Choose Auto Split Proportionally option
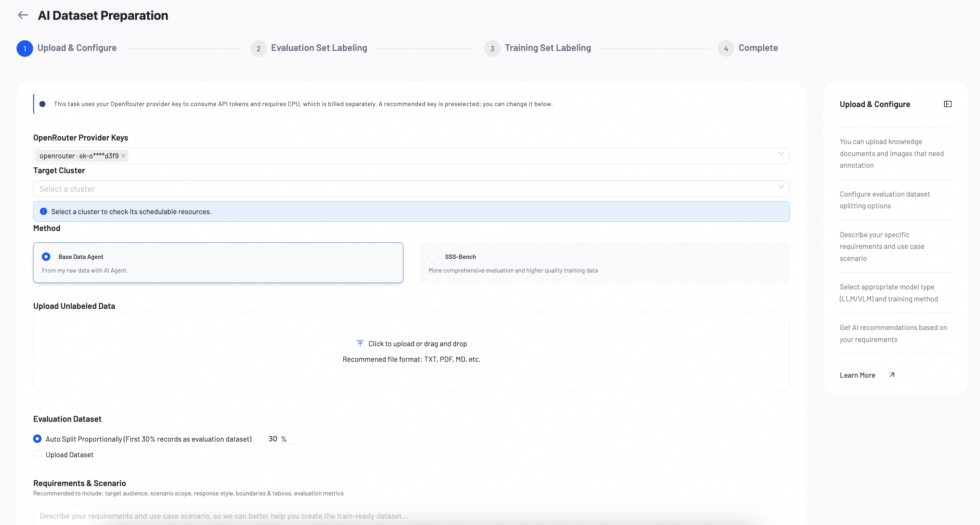The image size is (980, 525). (37, 439)
